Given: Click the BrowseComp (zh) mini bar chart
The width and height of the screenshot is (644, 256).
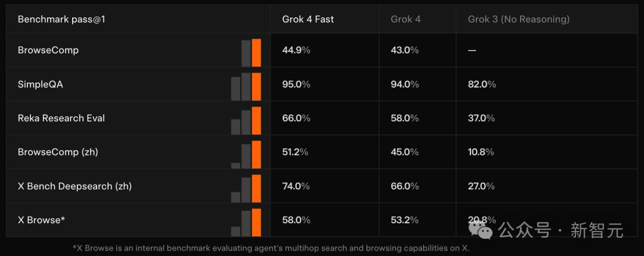Looking at the screenshot, I should click(246, 155).
